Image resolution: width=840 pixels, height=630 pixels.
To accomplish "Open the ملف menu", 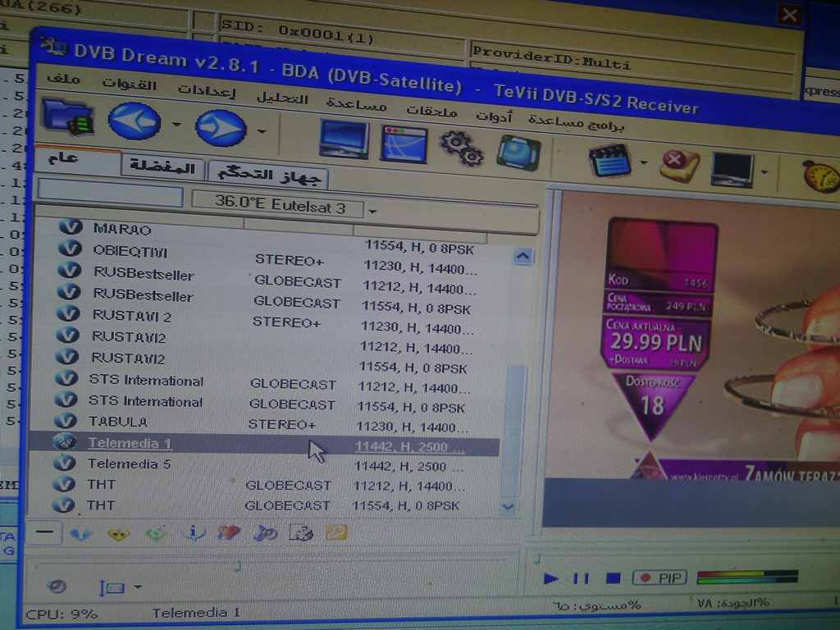I will tap(63, 79).
